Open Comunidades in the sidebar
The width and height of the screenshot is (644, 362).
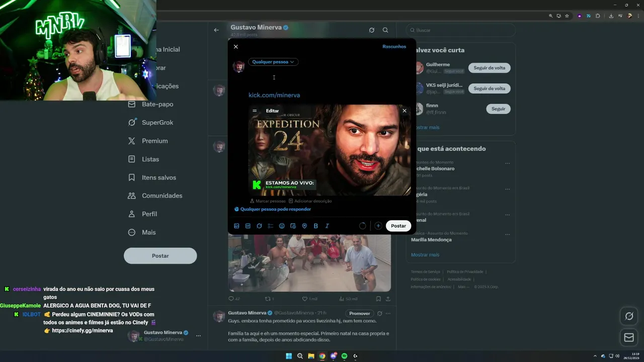tap(155, 196)
